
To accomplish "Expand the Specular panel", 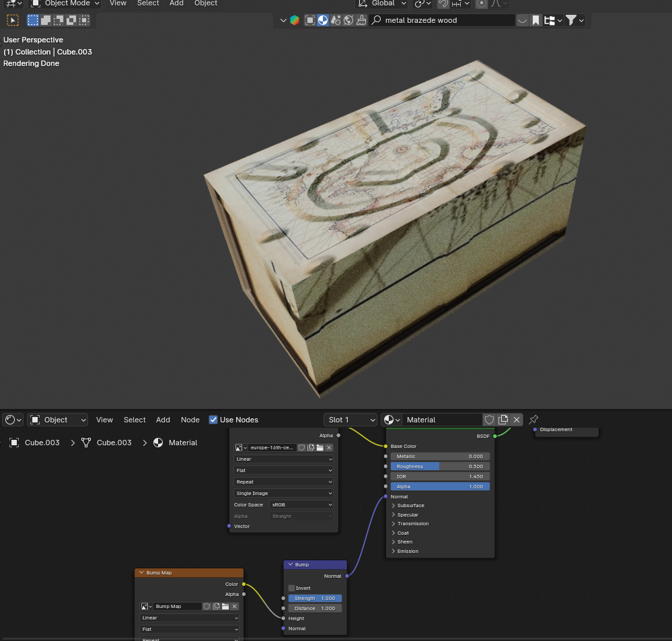I will point(404,515).
